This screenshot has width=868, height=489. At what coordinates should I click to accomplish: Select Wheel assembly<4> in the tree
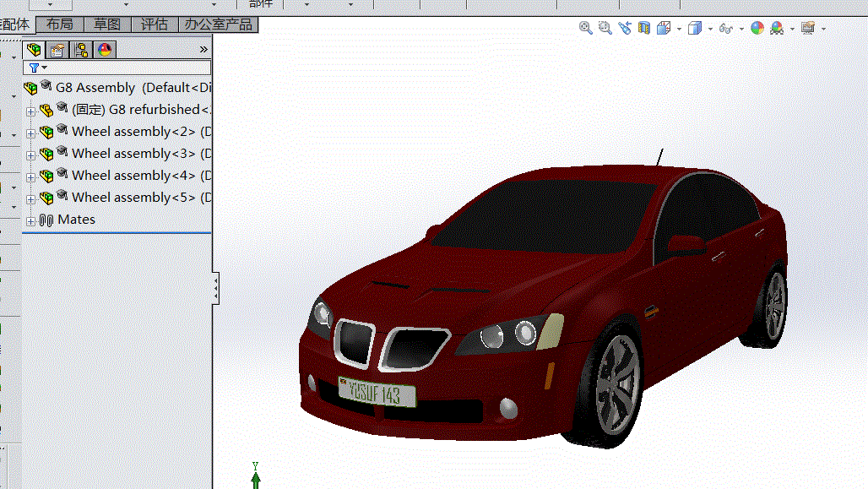[133, 176]
